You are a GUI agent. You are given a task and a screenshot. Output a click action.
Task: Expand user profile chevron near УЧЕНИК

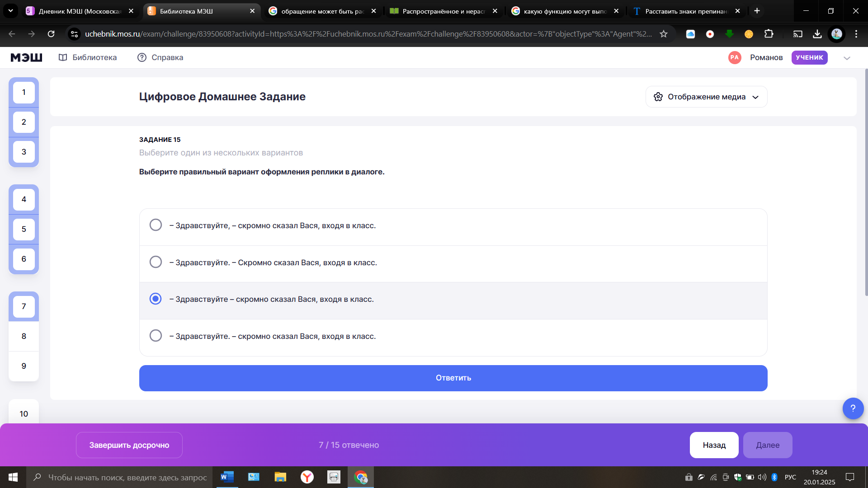coord(847,58)
